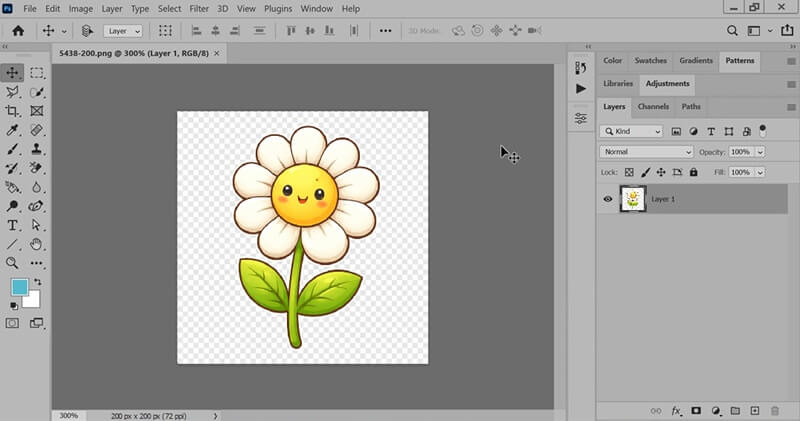This screenshot has width=800, height=421.
Task: Click Create new layer button
Action: point(755,411)
